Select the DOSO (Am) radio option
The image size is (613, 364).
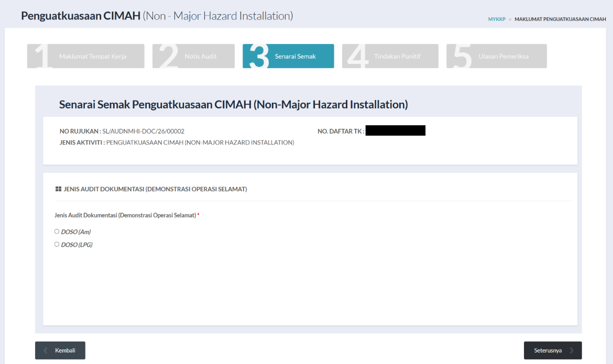(x=57, y=231)
